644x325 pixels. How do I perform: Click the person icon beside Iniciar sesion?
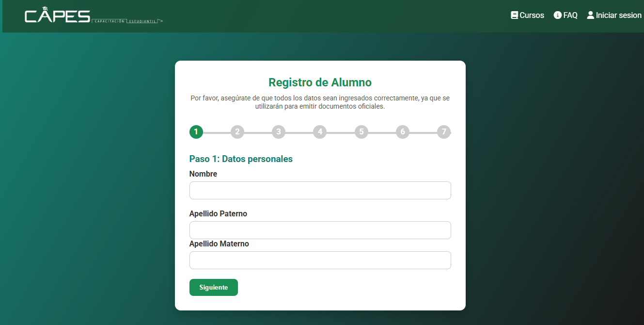[590, 15]
